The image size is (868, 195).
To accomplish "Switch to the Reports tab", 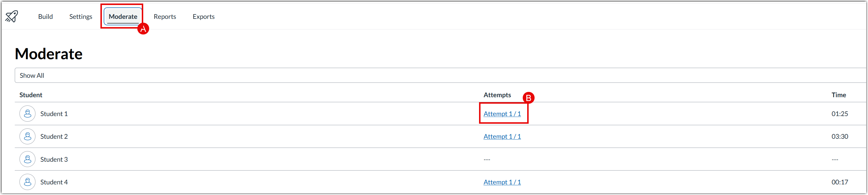I will click(x=165, y=16).
